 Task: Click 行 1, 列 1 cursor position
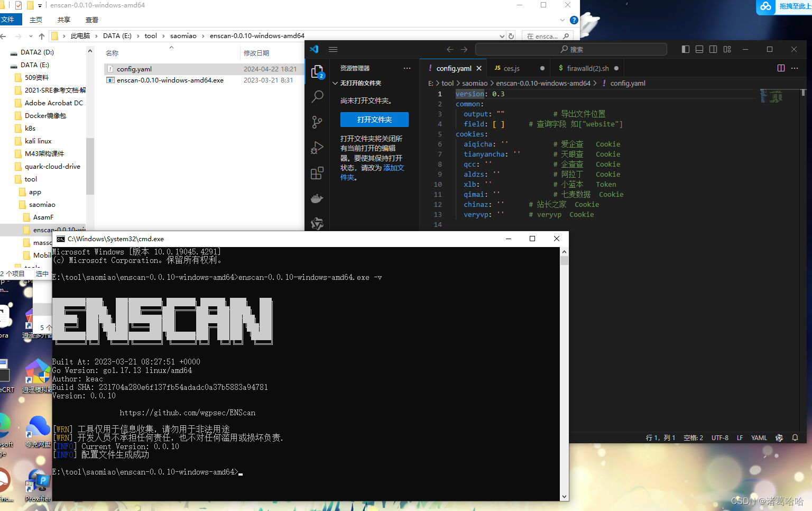[660, 437]
